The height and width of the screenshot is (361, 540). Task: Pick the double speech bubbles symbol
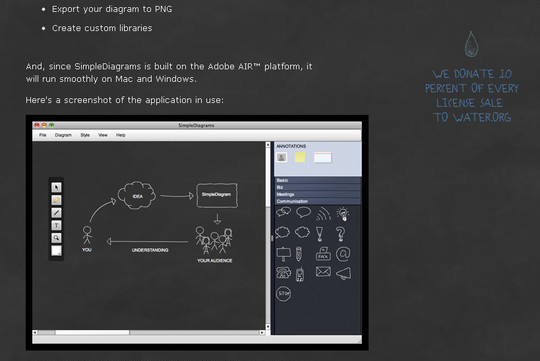point(283,213)
